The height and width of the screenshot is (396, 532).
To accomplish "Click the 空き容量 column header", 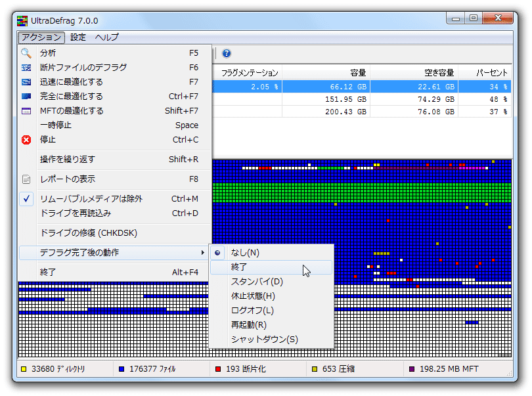I will [414, 73].
